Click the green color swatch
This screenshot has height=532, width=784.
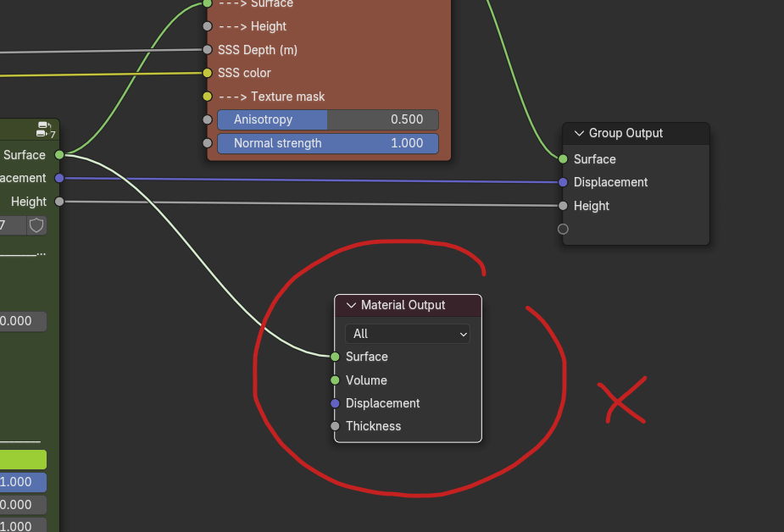click(23, 460)
